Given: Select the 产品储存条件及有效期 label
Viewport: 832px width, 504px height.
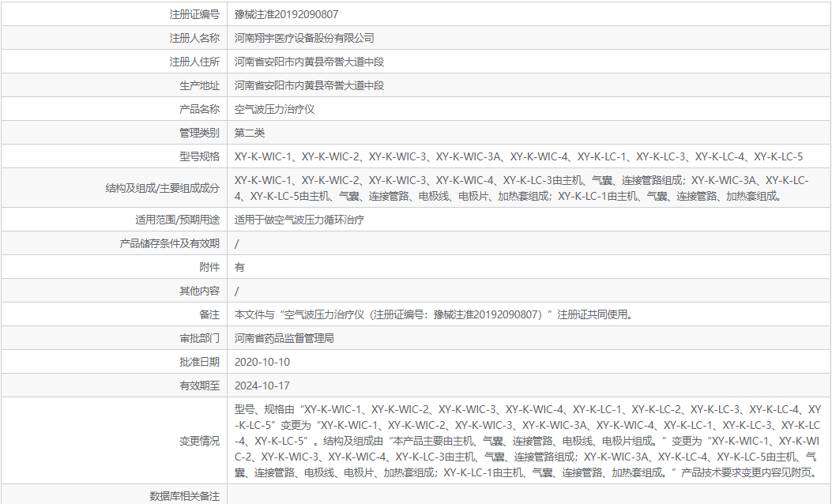Looking at the screenshot, I should point(169,243).
